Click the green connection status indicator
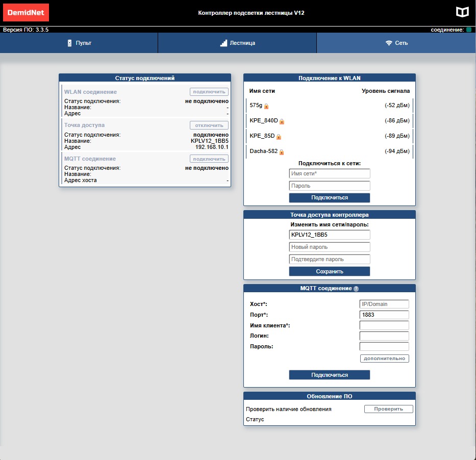 click(x=468, y=30)
